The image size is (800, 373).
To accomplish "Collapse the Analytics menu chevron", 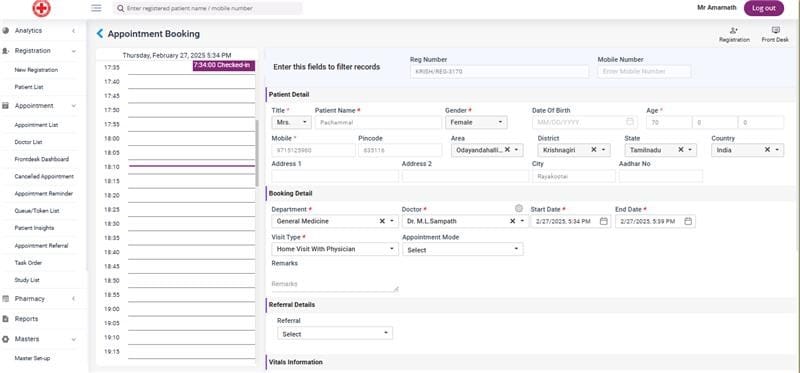I will pos(73,31).
